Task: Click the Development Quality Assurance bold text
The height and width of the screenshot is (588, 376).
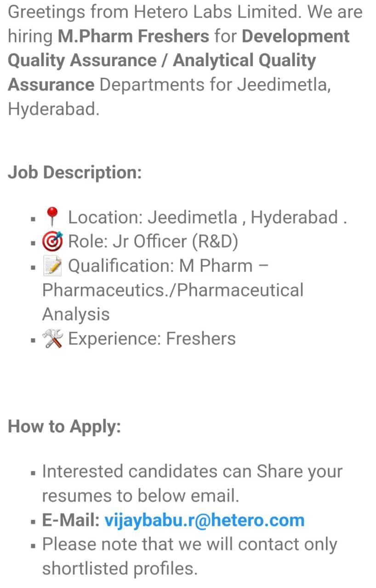Action: coord(179,48)
